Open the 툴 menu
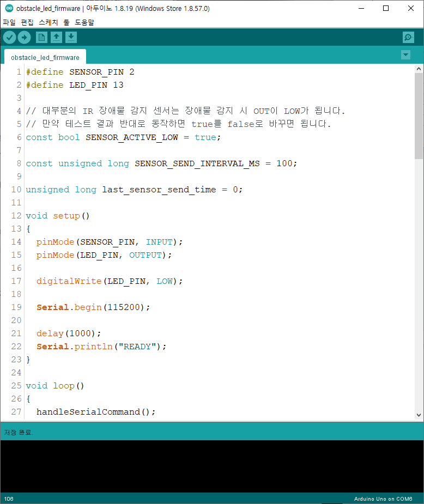Screen dimensions: 424x504 coord(66,22)
